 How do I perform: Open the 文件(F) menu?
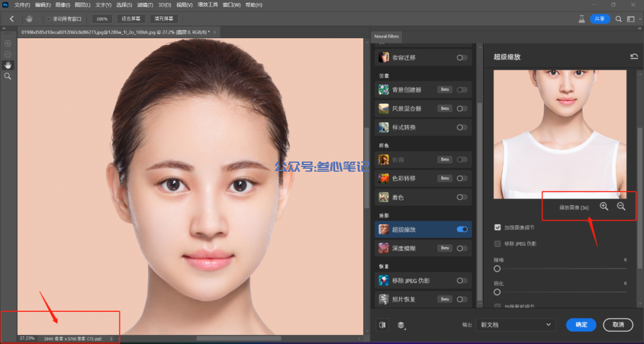pyautogui.click(x=22, y=5)
